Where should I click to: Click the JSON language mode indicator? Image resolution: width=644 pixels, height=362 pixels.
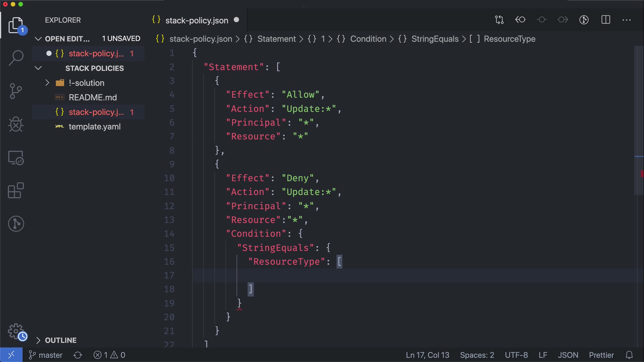[x=568, y=355]
